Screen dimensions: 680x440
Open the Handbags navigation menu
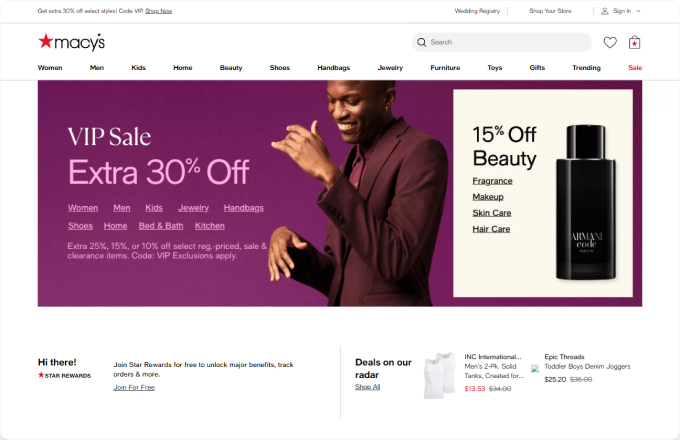333,68
